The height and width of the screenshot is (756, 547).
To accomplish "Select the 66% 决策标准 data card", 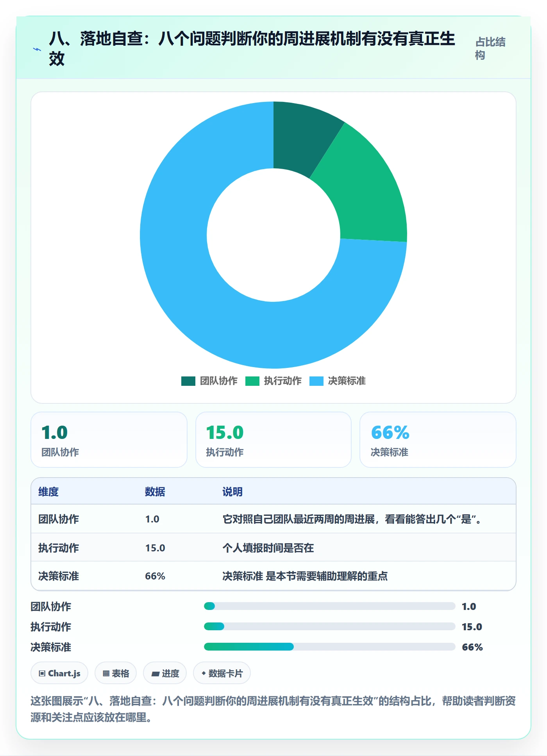I will tap(438, 440).
